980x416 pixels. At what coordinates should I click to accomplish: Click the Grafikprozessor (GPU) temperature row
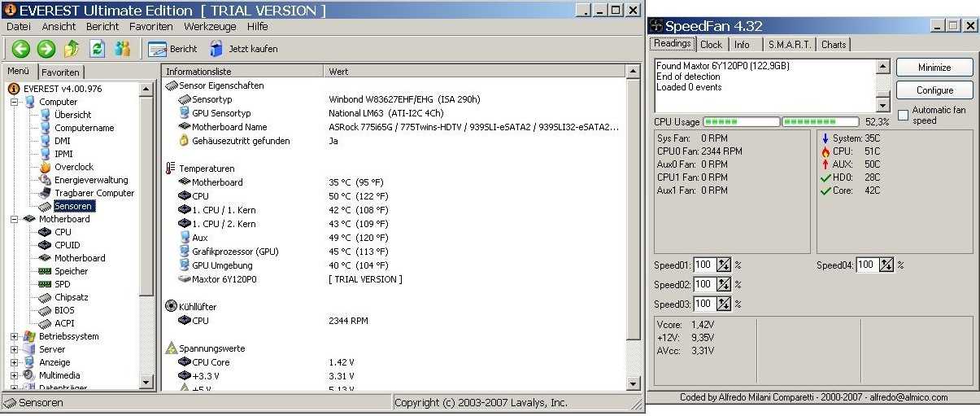click(394, 252)
